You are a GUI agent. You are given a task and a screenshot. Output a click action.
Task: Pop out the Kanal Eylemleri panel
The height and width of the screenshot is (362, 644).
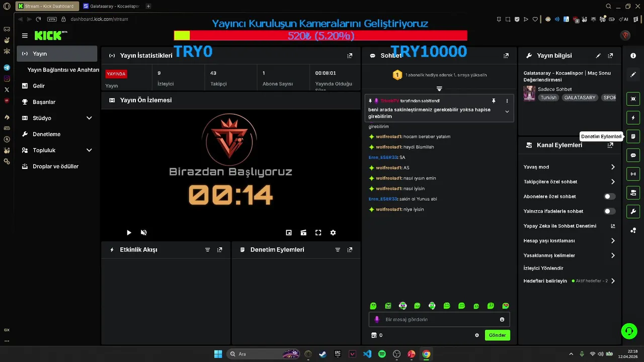(610, 145)
